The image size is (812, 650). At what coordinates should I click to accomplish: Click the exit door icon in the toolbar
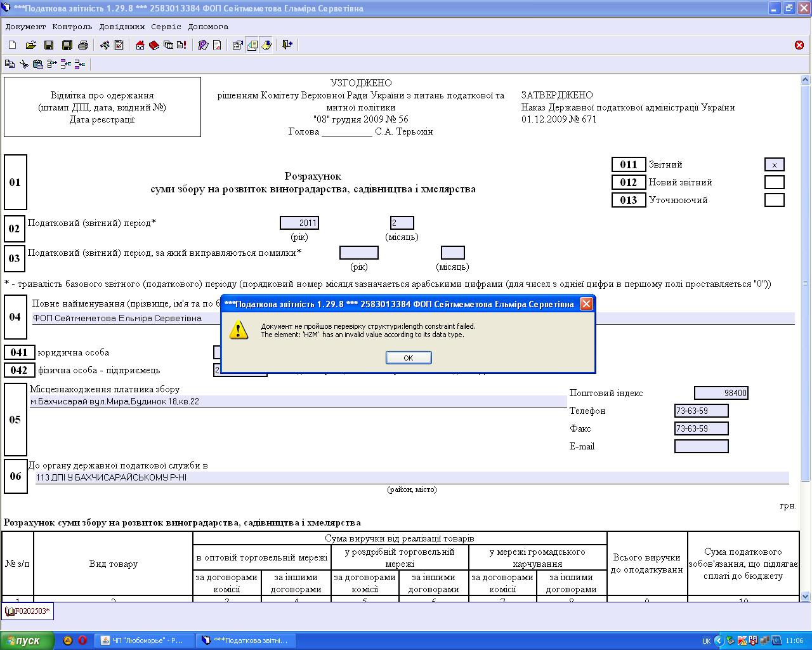click(x=287, y=45)
